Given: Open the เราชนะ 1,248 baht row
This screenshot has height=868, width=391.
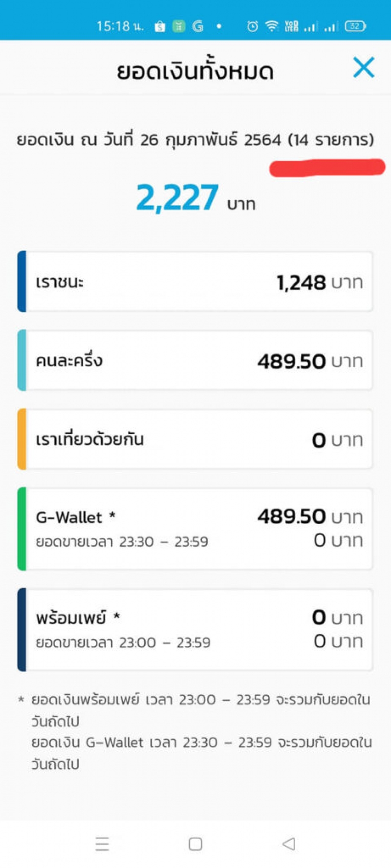Looking at the screenshot, I should tap(195, 282).
